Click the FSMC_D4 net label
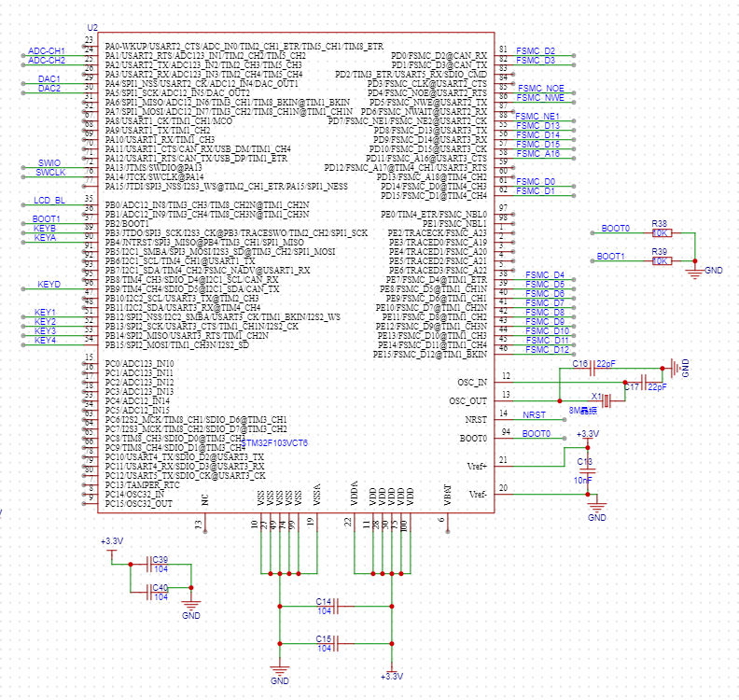This screenshot has width=739, height=700. pyautogui.click(x=545, y=274)
